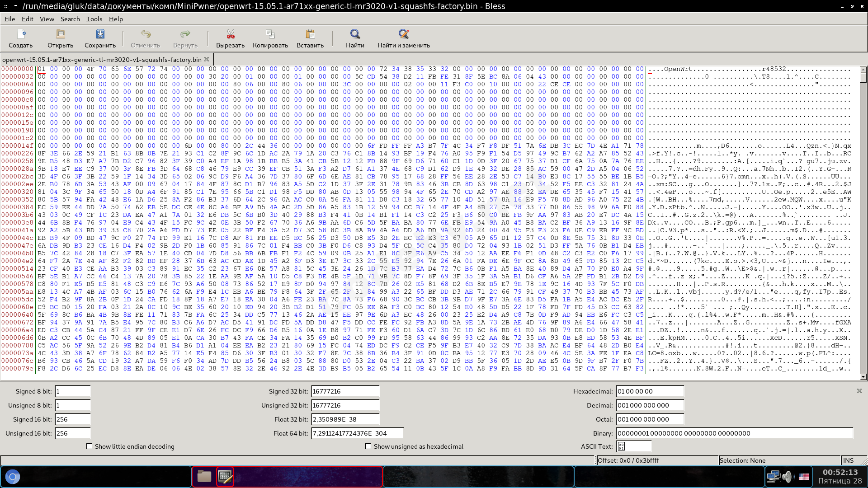The height and width of the screenshot is (488, 868).
Task: Open the Search menu
Action: pos(70,19)
